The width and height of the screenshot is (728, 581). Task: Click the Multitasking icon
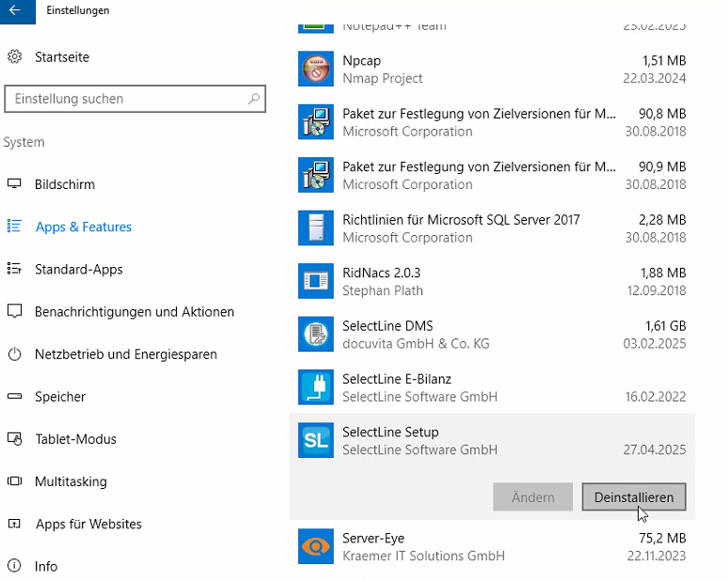tap(14, 481)
